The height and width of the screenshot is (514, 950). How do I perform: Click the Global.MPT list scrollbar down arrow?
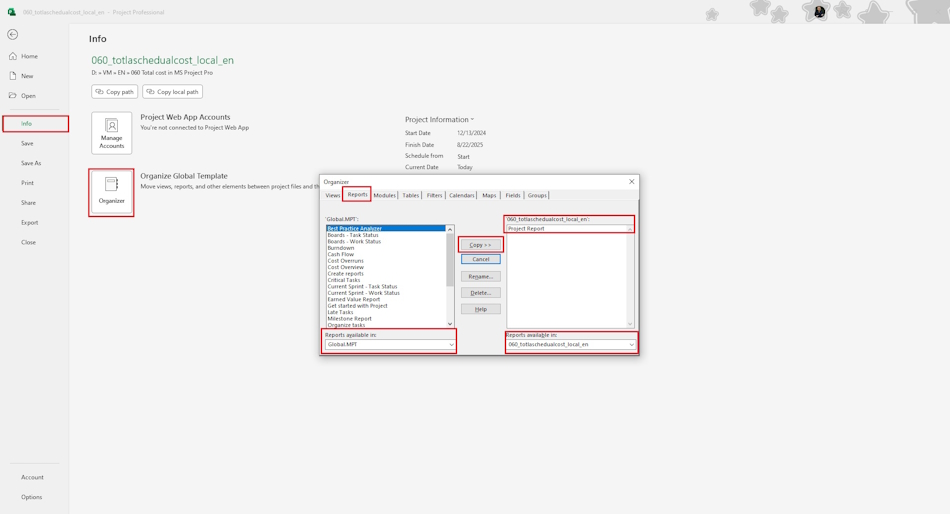(x=450, y=324)
